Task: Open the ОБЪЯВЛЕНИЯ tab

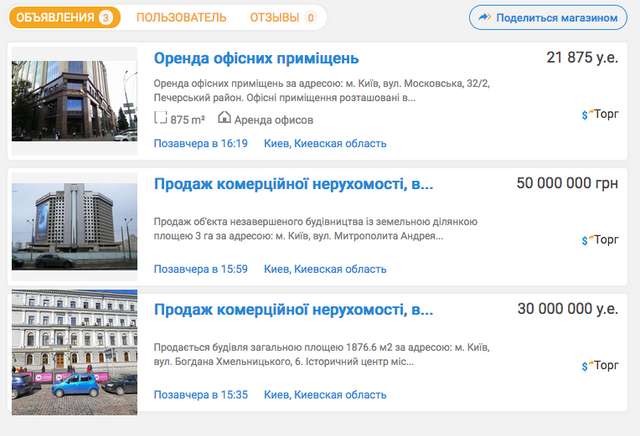Action: [55, 18]
